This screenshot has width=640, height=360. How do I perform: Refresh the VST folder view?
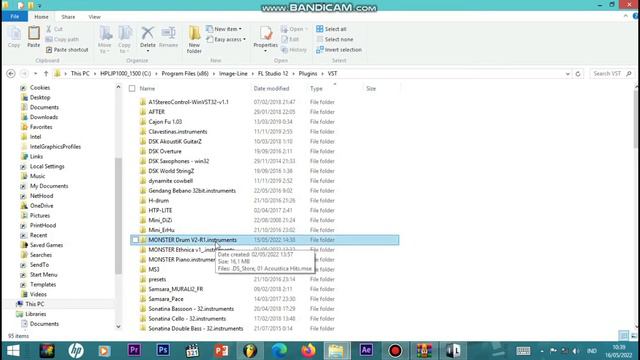coord(578,73)
